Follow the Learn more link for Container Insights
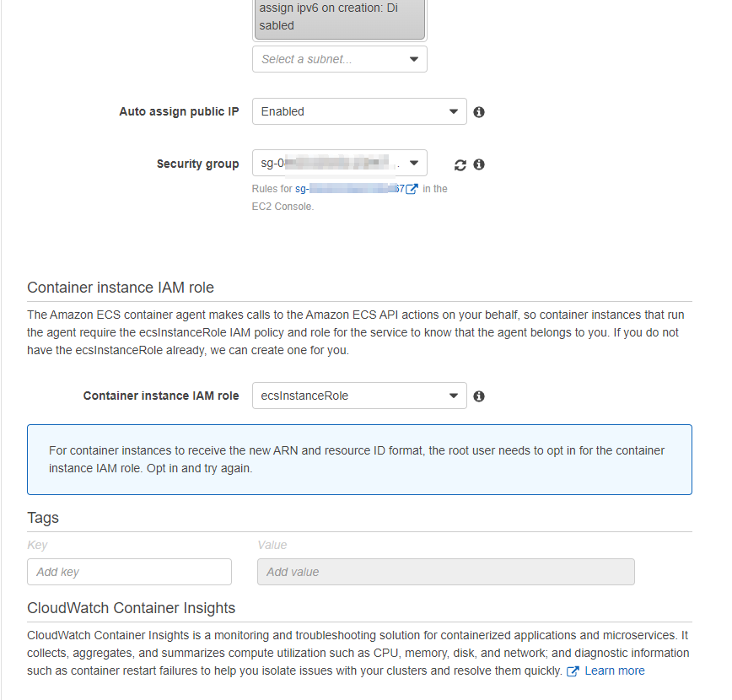 coord(614,671)
